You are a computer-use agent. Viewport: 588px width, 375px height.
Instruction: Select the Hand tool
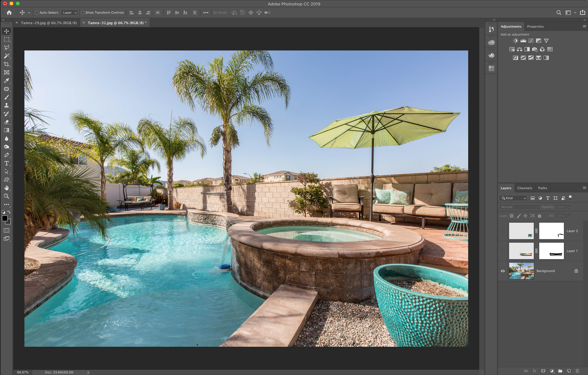[7, 188]
